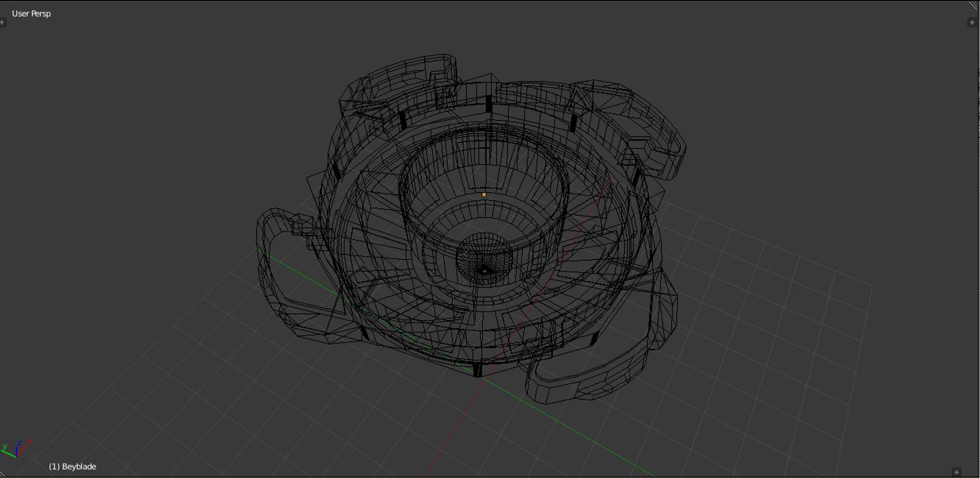The height and width of the screenshot is (478, 980).
Task: Click the XYZ axis orientation gizmo
Action: coord(16,449)
